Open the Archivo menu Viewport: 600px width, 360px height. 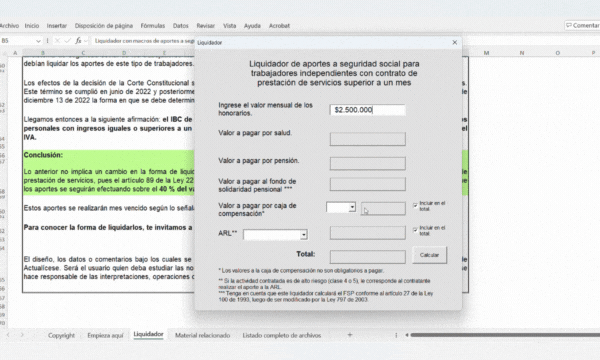pos(9,26)
